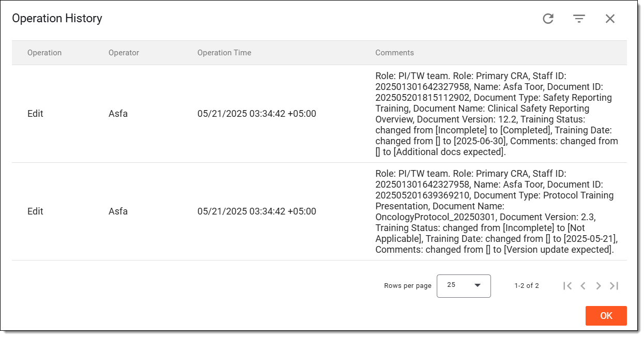The image size is (644, 337).
Task: Confirm with the OK button
Action: pos(606,316)
